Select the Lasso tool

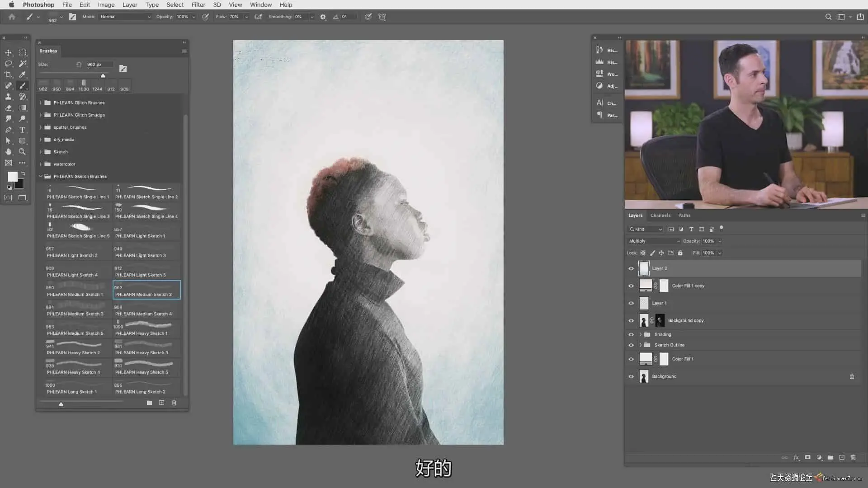pos(8,64)
